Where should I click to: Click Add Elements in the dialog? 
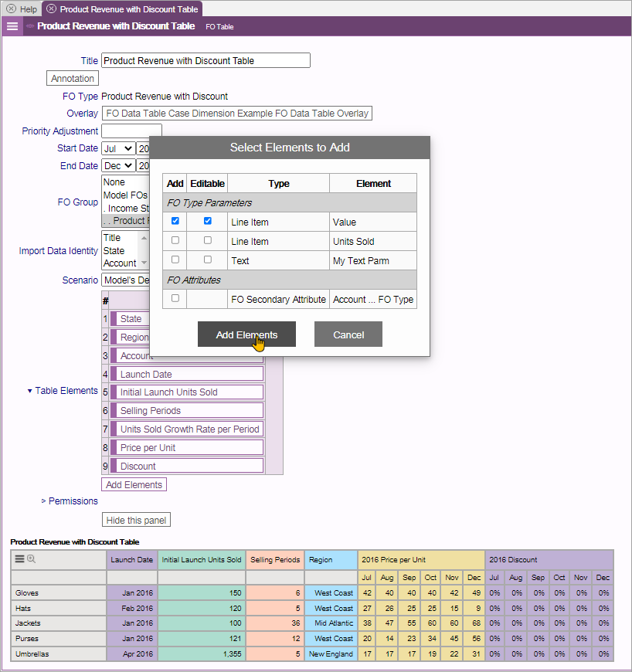tap(246, 334)
